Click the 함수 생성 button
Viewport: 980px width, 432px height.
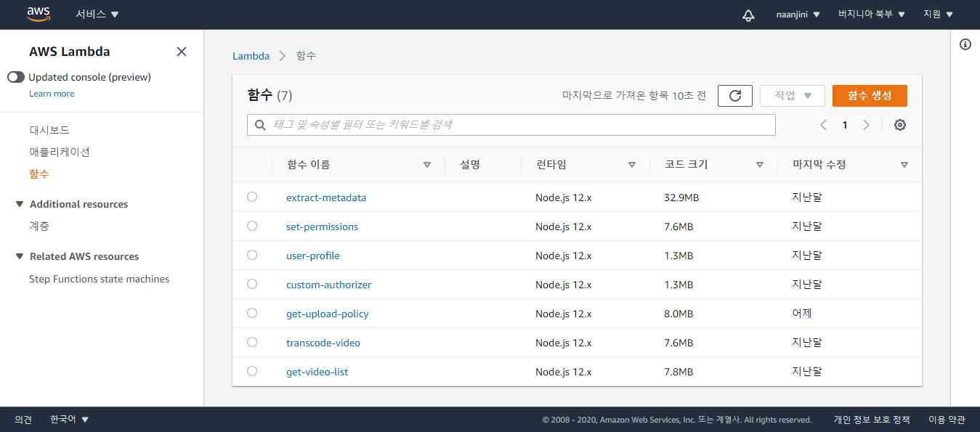pos(870,96)
